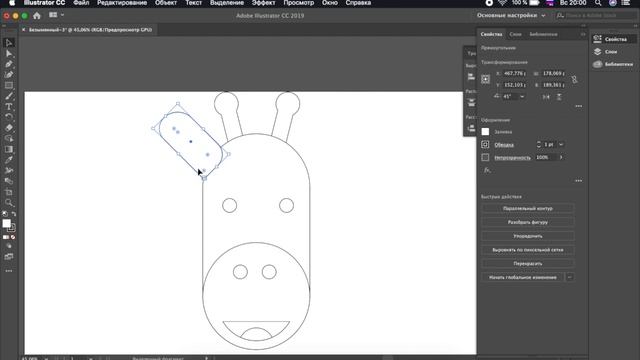Click the stroke icon beside Обводка

[485, 144]
